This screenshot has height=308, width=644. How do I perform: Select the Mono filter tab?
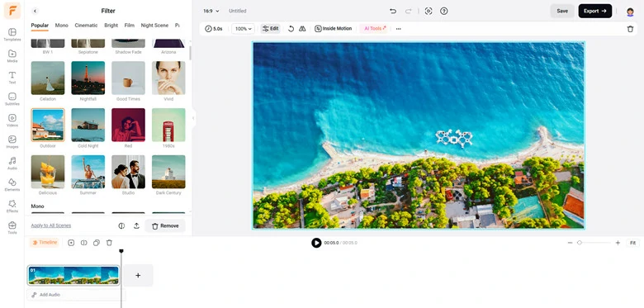coord(62,26)
